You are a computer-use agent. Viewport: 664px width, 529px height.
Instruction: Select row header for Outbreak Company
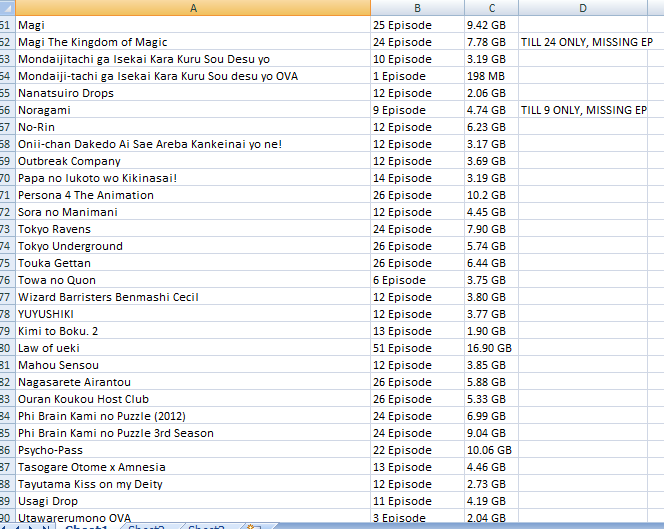(7, 161)
